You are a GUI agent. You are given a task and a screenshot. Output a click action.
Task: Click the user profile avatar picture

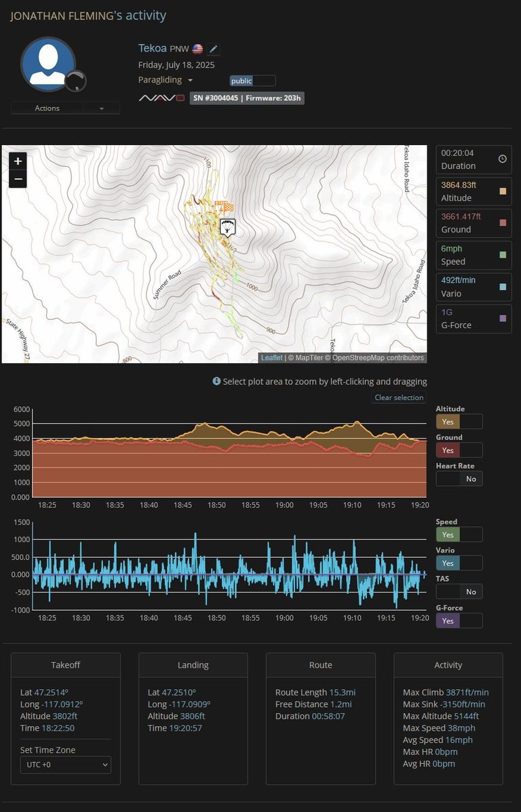(x=48, y=64)
